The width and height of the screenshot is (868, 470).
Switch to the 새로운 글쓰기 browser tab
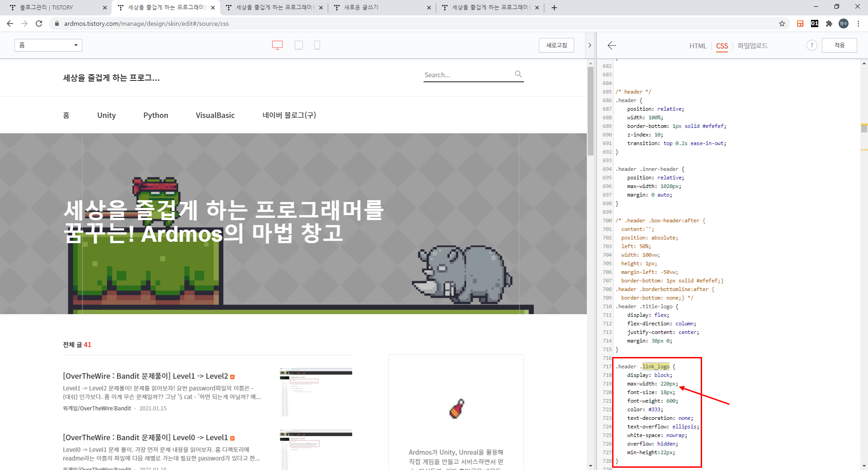(382, 8)
